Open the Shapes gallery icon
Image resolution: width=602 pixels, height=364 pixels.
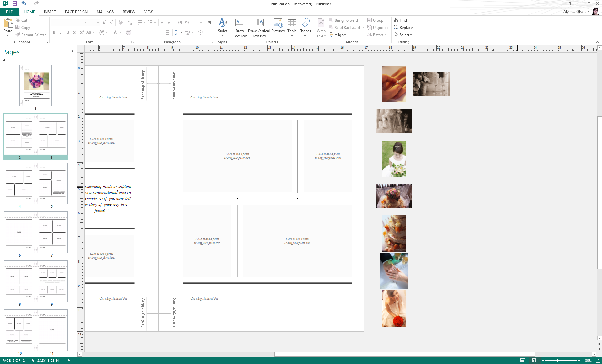pyautogui.click(x=305, y=24)
